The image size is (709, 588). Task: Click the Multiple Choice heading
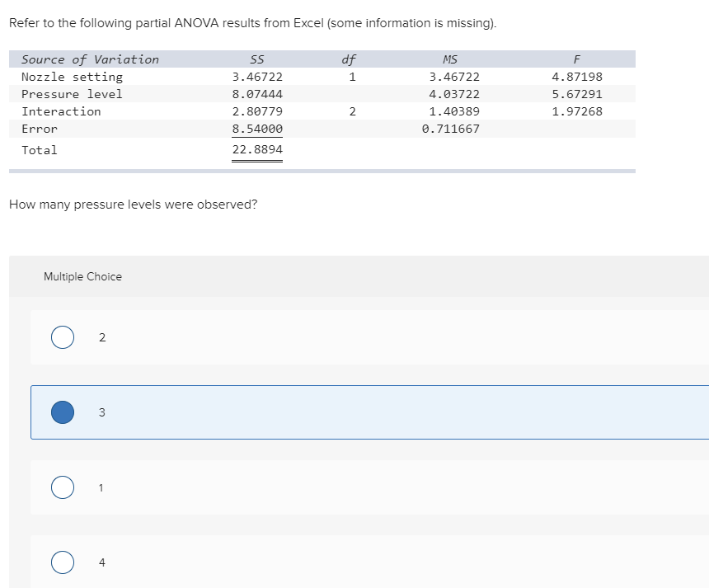click(83, 276)
